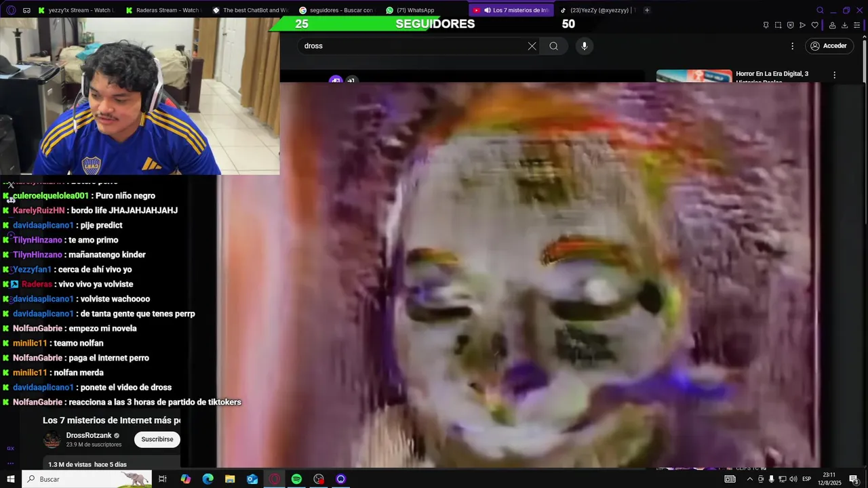The image size is (868, 488).
Task: Open the ESP language selector in the tray
Action: [807, 479]
